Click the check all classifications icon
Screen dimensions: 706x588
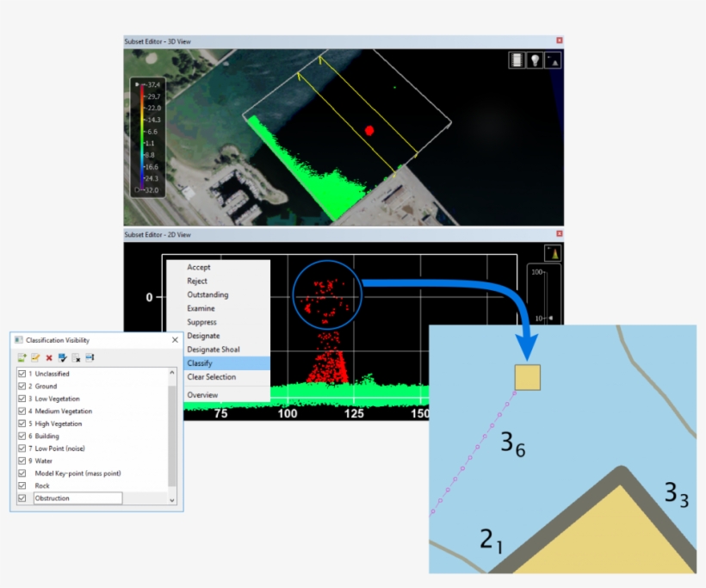pyautogui.click(x=62, y=357)
